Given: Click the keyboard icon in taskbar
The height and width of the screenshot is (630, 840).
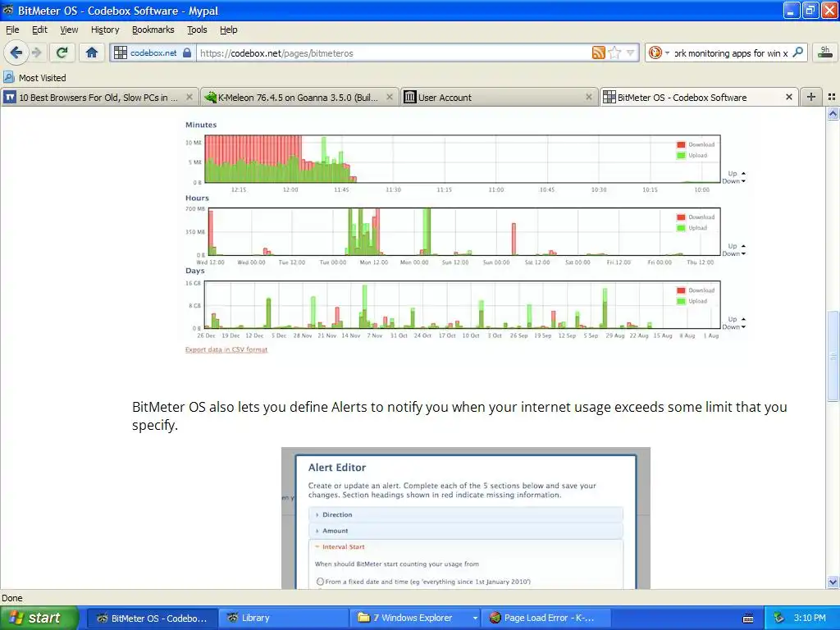Looking at the screenshot, I should [x=748, y=619].
